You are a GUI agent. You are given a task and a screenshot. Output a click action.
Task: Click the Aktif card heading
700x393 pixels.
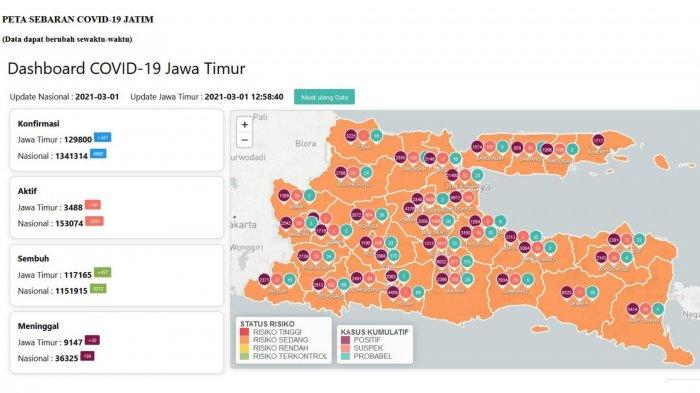27,191
